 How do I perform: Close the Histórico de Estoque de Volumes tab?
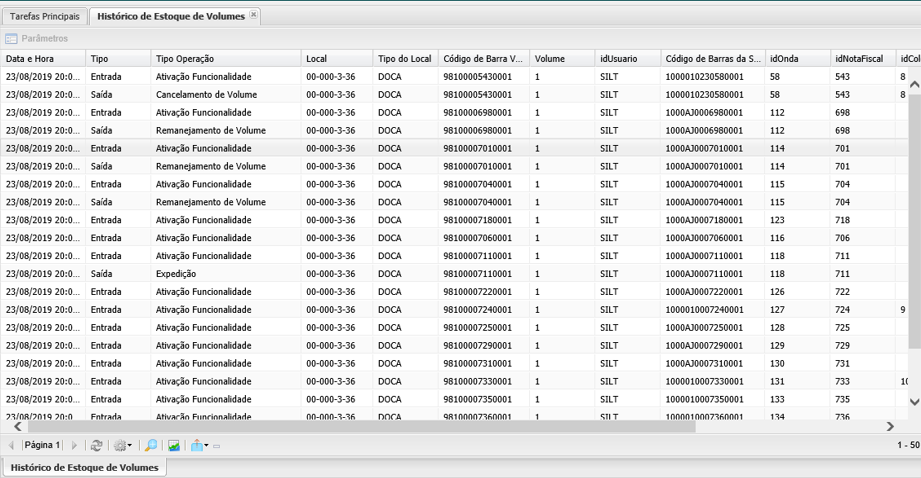pyautogui.click(x=253, y=15)
